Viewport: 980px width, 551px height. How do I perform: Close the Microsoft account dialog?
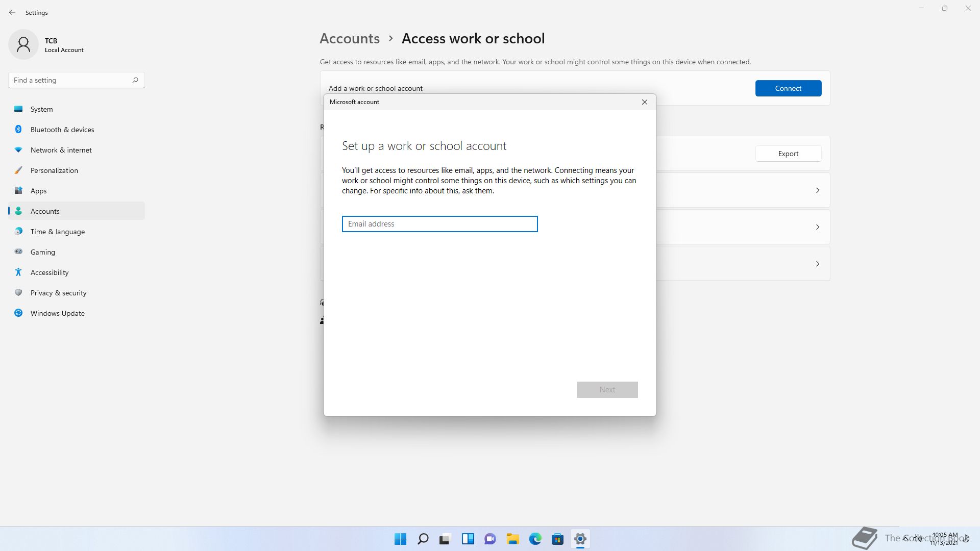(x=645, y=102)
